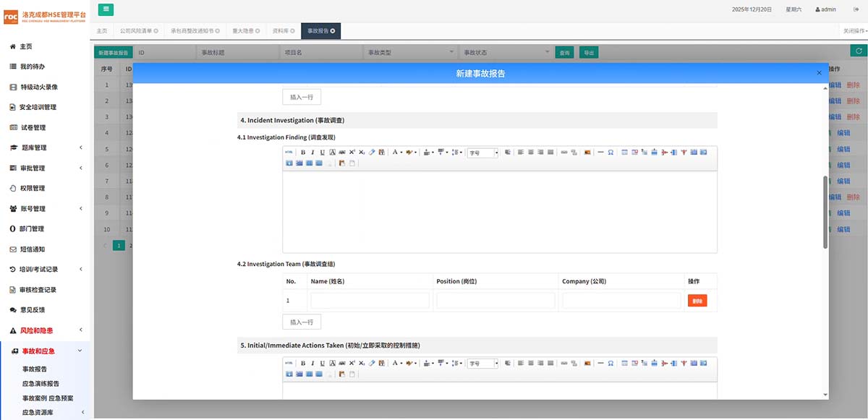Toggle bold in Investigation Finding editor
Screen dimensions: 868x420
(303, 153)
